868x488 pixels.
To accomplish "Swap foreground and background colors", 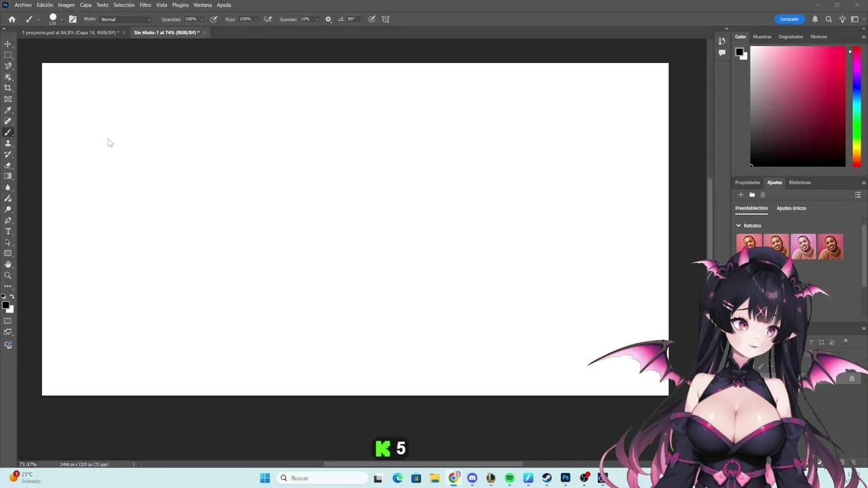I will coord(12,297).
